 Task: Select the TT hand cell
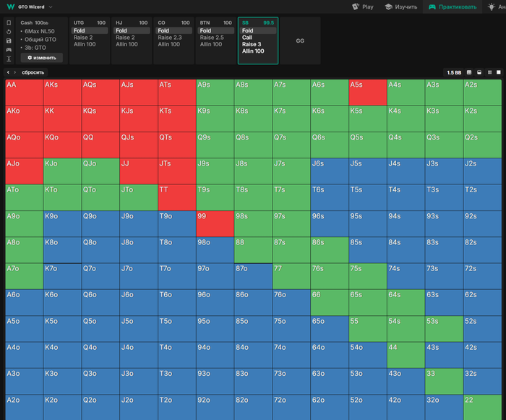tap(177, 197)
